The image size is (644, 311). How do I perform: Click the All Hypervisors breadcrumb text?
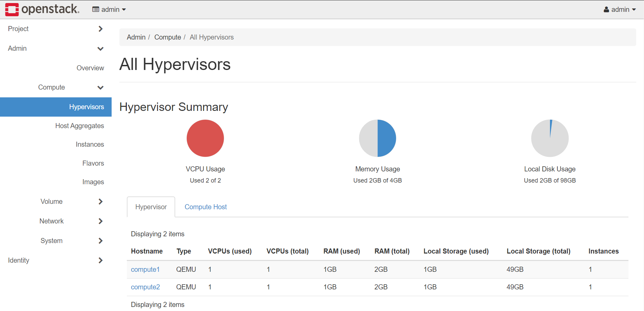pos(212,37)
